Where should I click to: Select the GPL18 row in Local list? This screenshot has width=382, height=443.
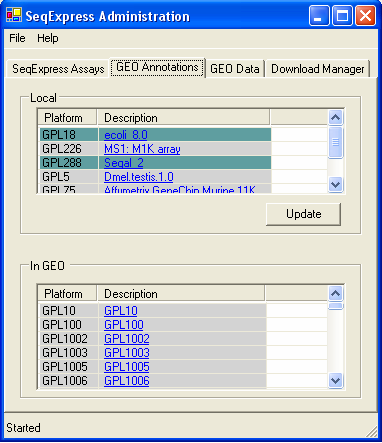click(x=155, y=135)
